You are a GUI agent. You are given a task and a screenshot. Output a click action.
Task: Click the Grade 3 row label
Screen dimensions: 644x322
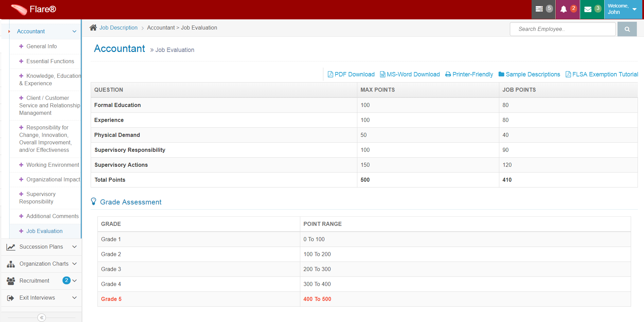[111, 269]
